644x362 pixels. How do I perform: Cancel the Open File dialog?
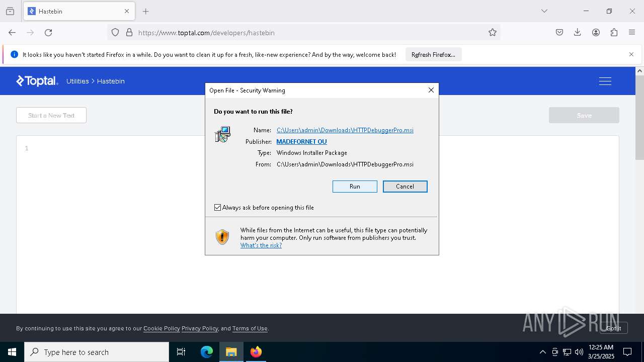(x=405, y=186)
